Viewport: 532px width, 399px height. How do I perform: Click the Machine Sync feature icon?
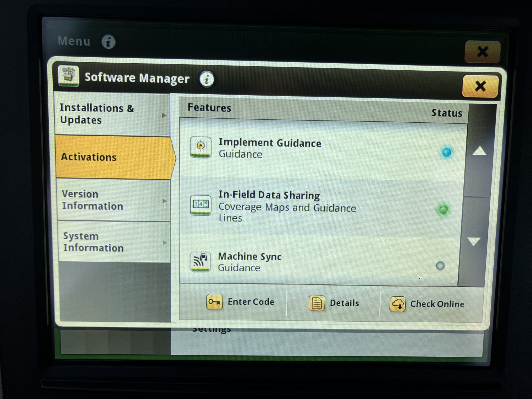[200, 261]
